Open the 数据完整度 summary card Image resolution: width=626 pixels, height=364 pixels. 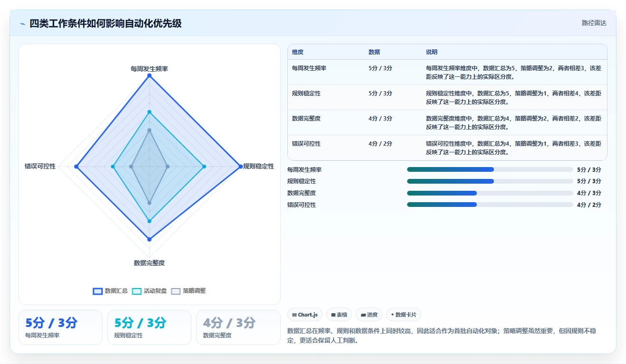pos(238,327)
